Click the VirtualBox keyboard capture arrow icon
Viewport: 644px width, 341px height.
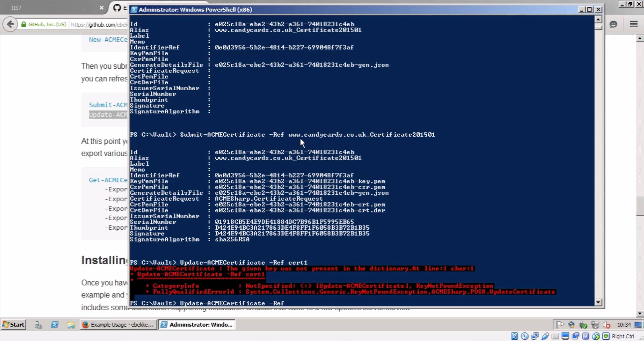606,336
